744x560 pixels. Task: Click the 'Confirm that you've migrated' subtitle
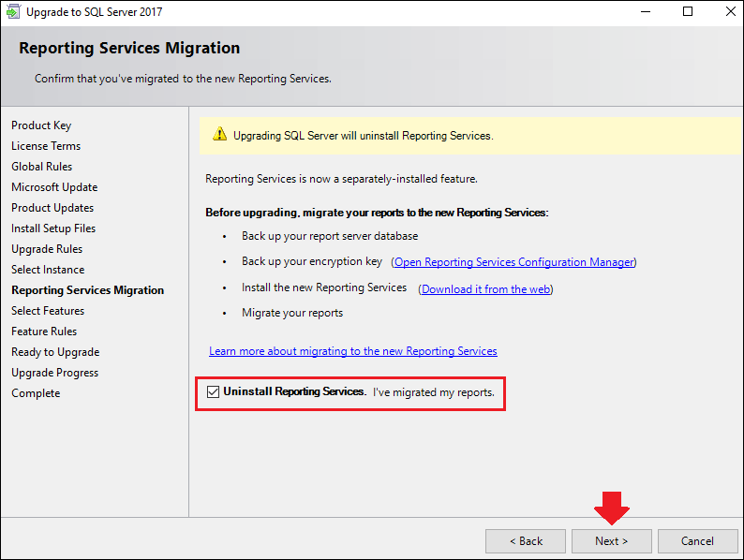pos(183,79)
